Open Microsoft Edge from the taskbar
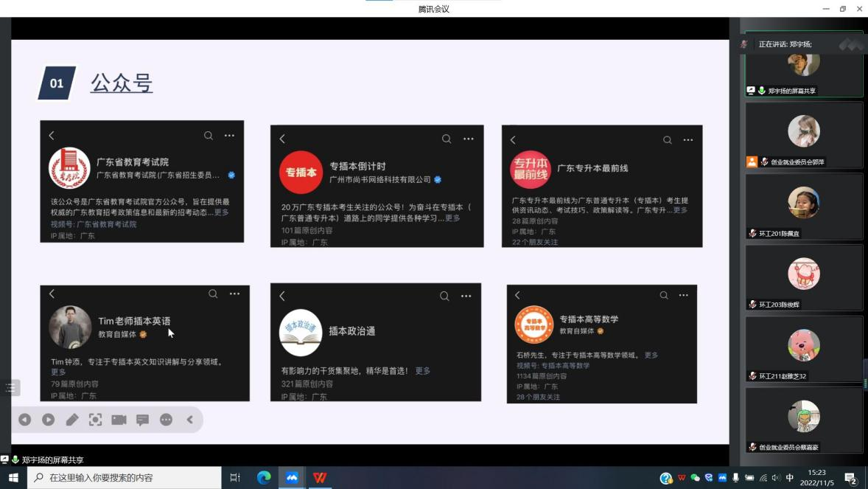868x489 pixels. (264, 478)
